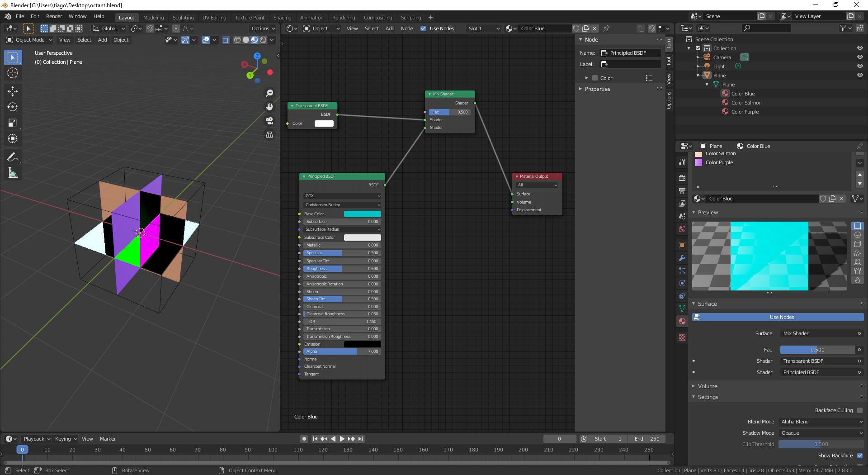Select the Cursor tool in viewport toolbar
868x475 pixels.
13,73
